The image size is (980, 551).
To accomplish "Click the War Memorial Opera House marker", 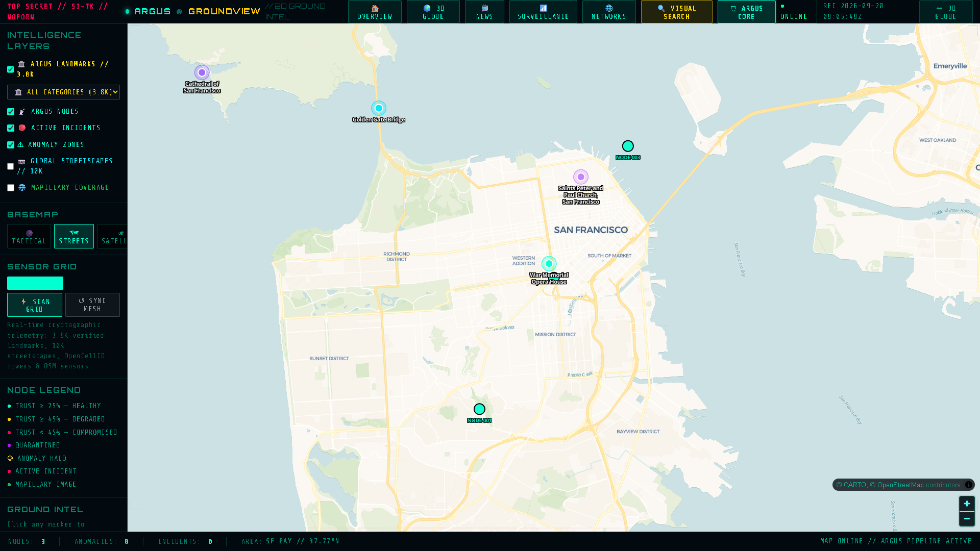I will (x=549, y=264).
